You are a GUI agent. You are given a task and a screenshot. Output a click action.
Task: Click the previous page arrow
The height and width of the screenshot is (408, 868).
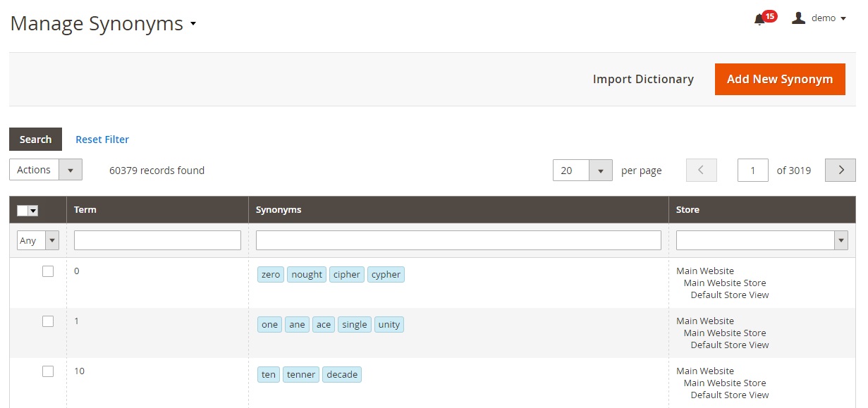pos(701,170)
